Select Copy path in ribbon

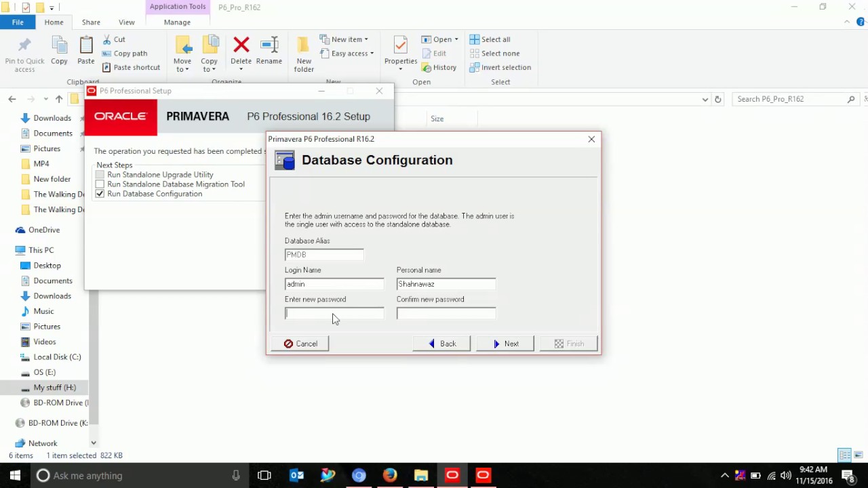pyautogui.click(x=124, y=54)
